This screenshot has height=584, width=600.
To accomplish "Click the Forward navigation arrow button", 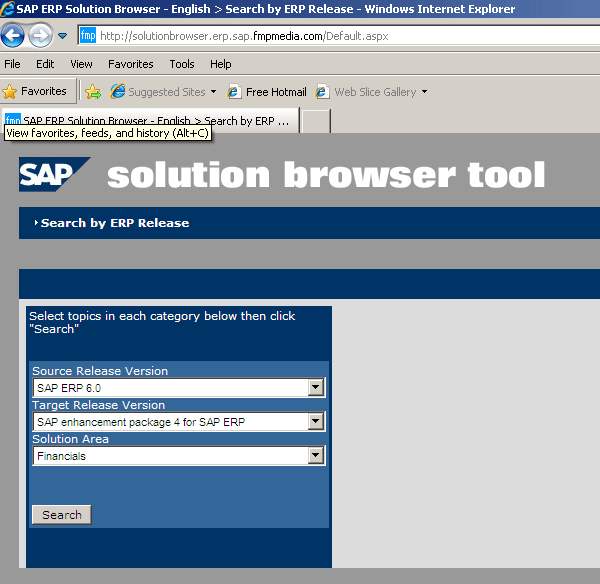I will 40,36.
